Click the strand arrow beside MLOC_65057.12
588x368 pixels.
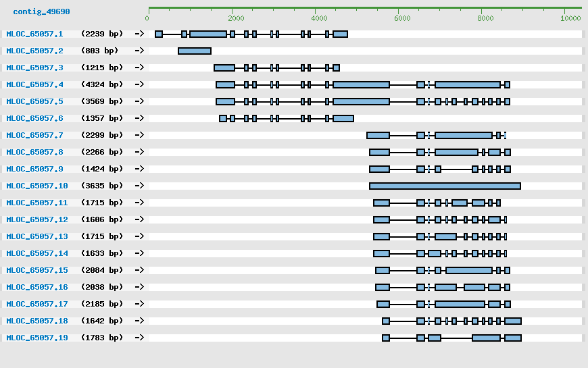pyautogui.click(x=139, y=219)
